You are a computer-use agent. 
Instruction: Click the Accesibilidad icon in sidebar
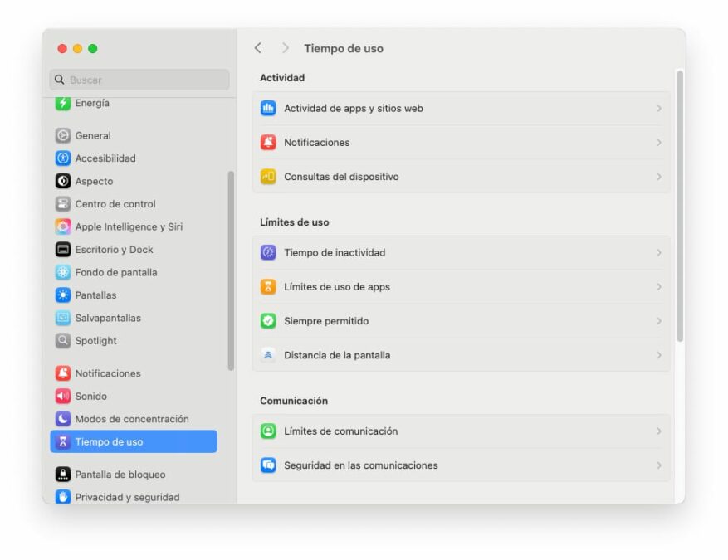point(63,158)
